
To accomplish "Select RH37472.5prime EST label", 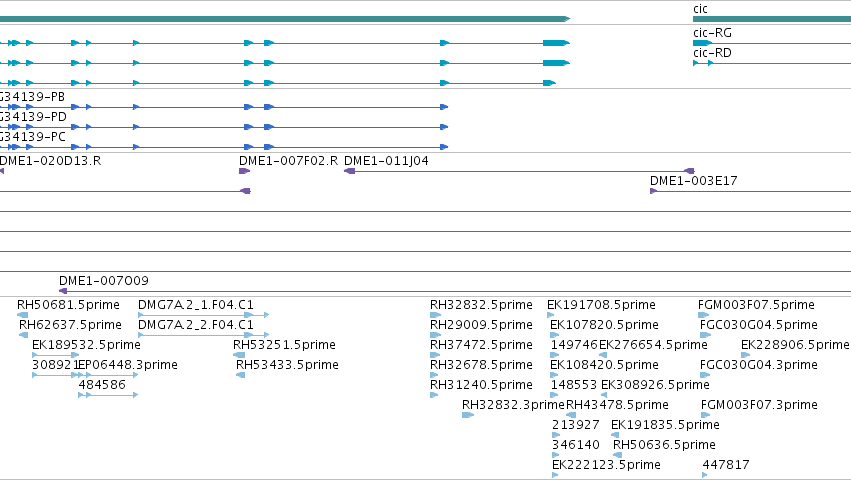I will point(481,345).
